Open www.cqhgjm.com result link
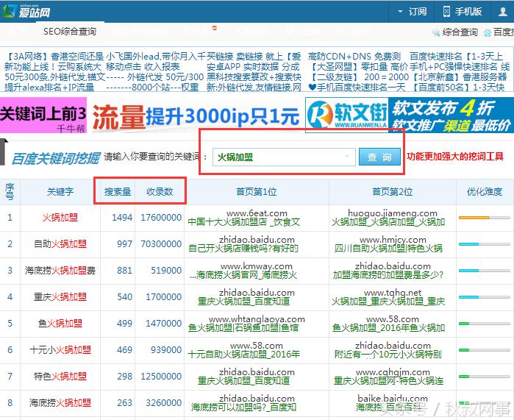 tap(393, 372)
